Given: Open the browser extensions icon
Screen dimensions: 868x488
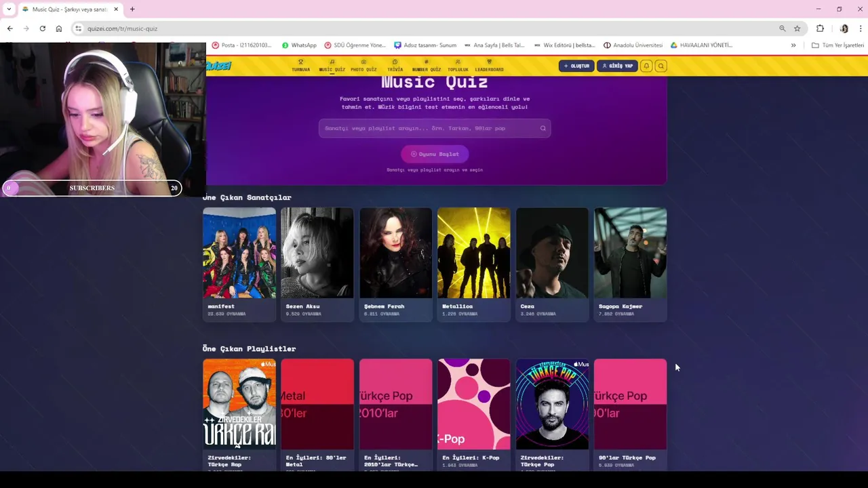Looking at the screenshot, I should pos(820,28).
